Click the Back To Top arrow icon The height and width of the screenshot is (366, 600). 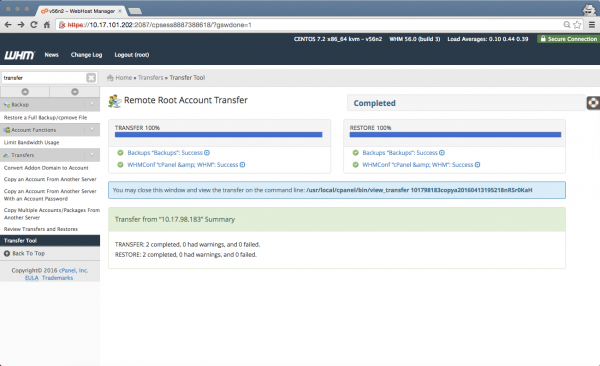click(7, 253)
